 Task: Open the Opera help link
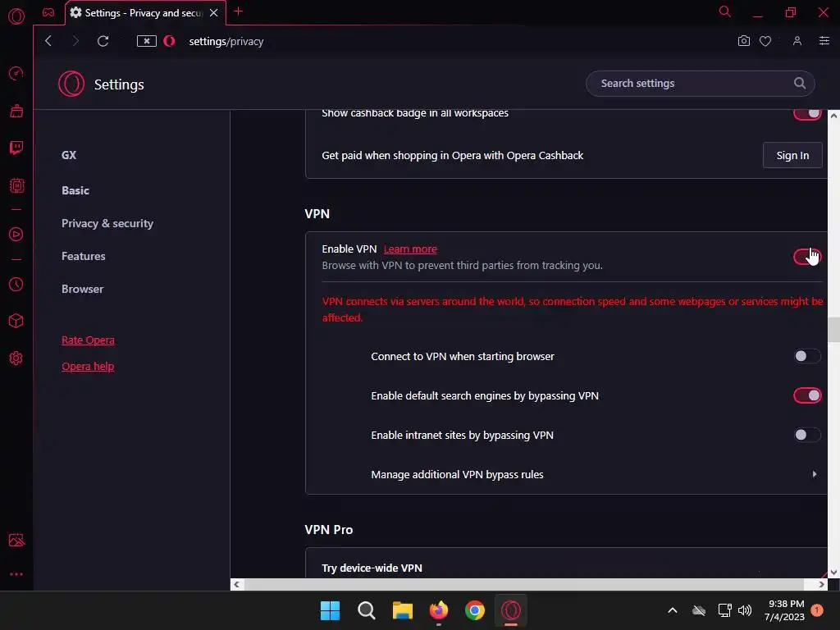[88, 367]
